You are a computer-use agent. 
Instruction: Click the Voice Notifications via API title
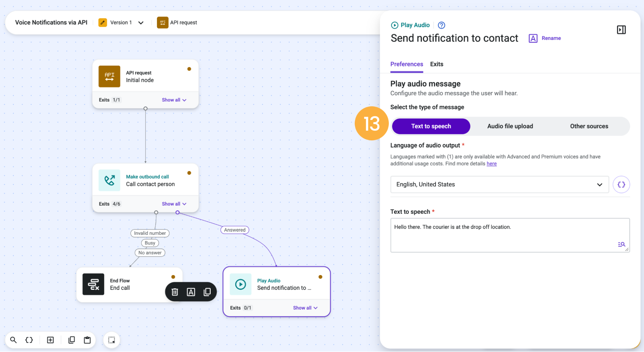click(51, 22)
